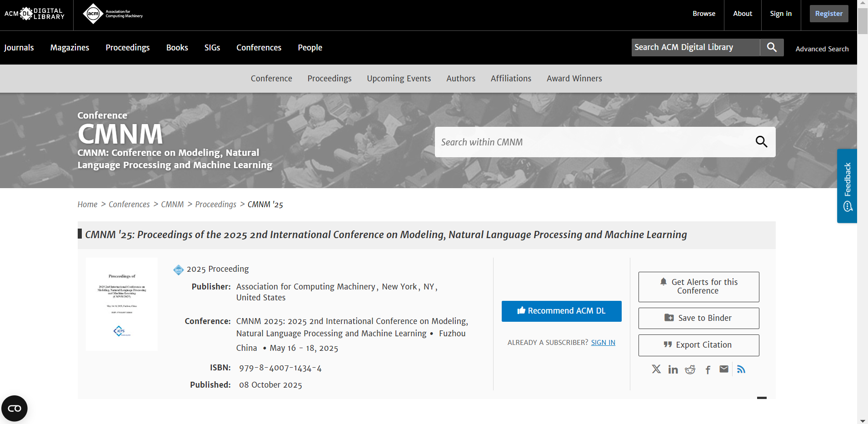Share this proceeding on Facebook
The height and width of the screenshot is (424, 868).
708,369
